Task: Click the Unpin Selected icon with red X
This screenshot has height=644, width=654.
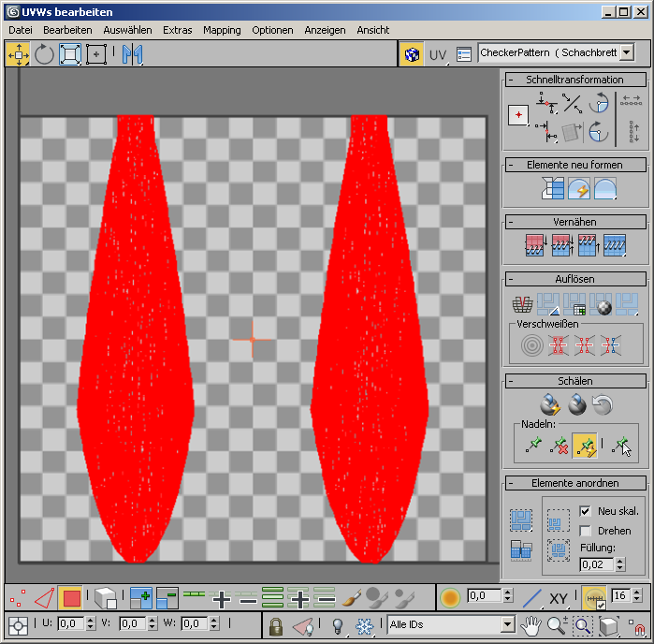Action: (559, 446)
